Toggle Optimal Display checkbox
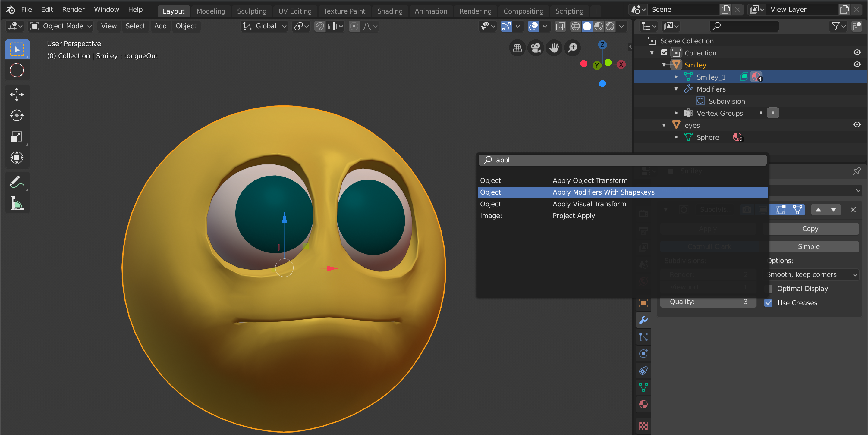 770,289
